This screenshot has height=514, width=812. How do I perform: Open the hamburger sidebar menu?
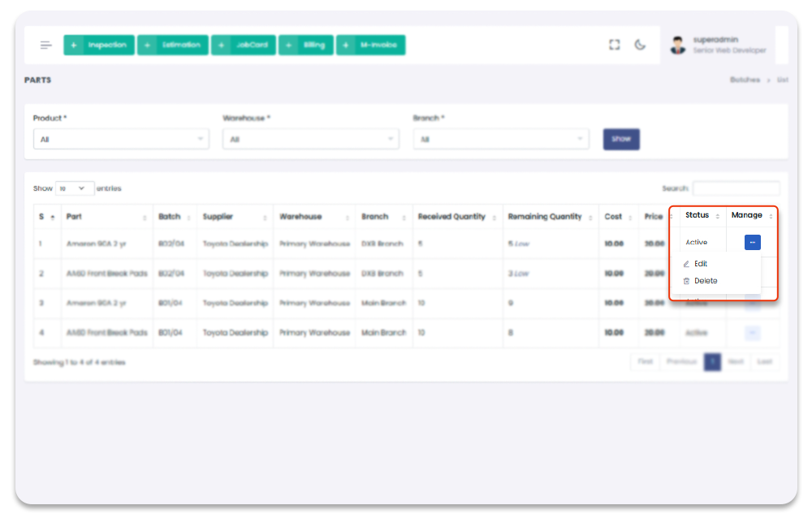46,45
